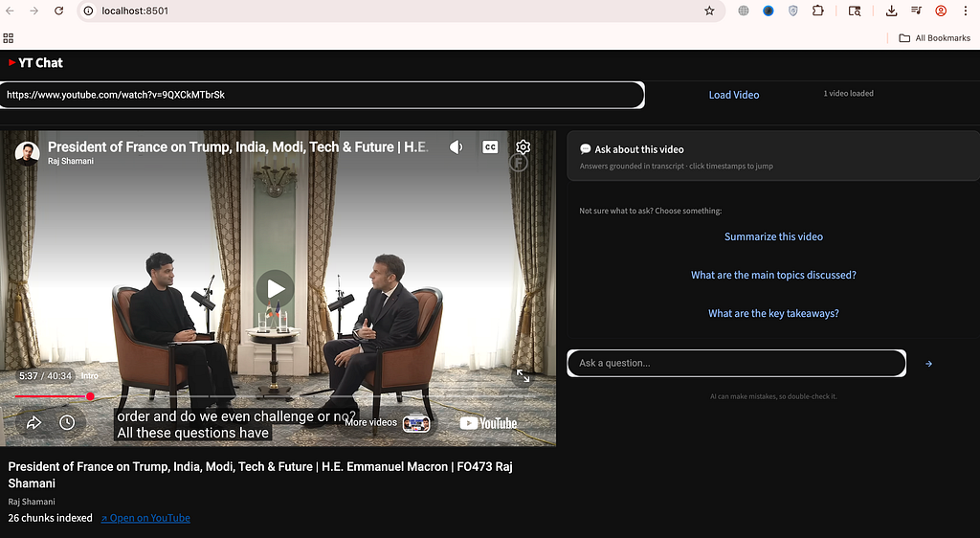980x538 pixels.
Task: Share the video with the arrow icon
Action: [x=33, y=423]
